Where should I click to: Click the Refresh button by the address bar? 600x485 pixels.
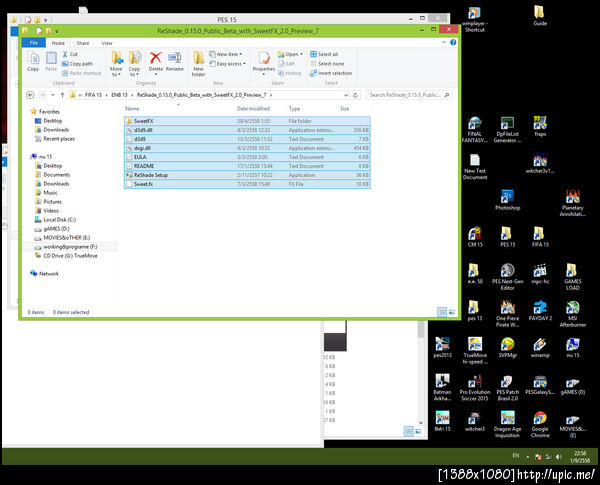[x=355, y=95]
